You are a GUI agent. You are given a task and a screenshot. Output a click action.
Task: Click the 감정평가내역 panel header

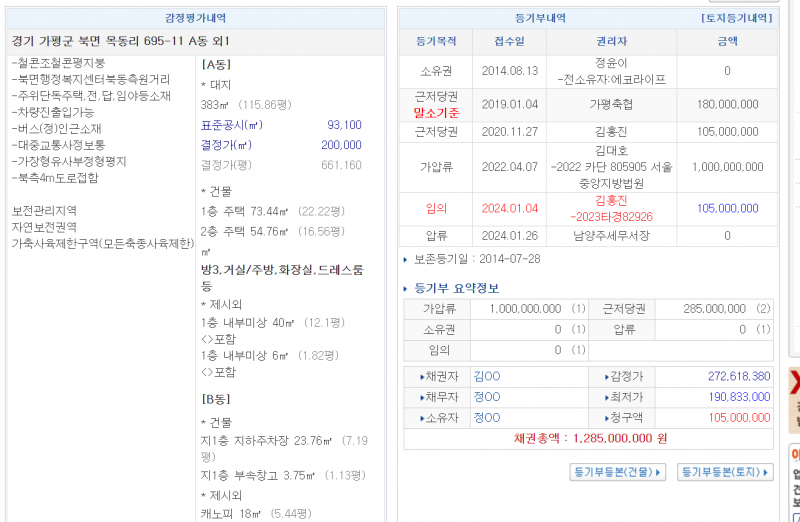tap(195, 18)
